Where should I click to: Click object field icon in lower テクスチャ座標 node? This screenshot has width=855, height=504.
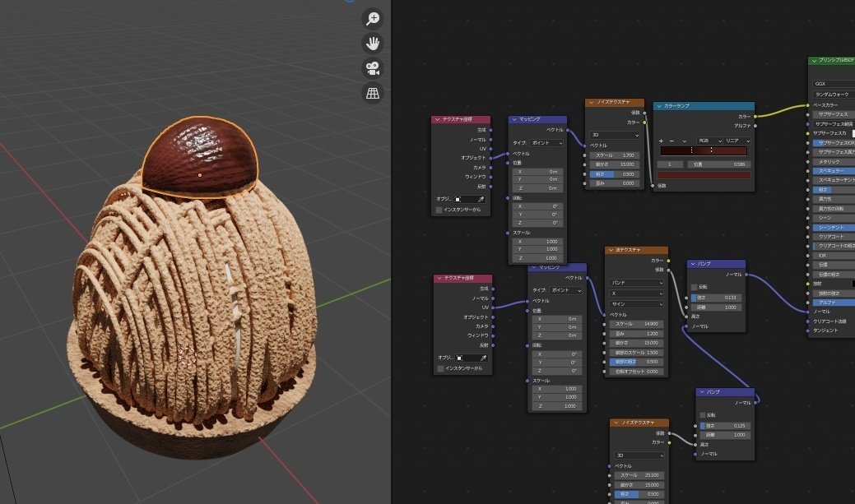(x=459, y=358)
